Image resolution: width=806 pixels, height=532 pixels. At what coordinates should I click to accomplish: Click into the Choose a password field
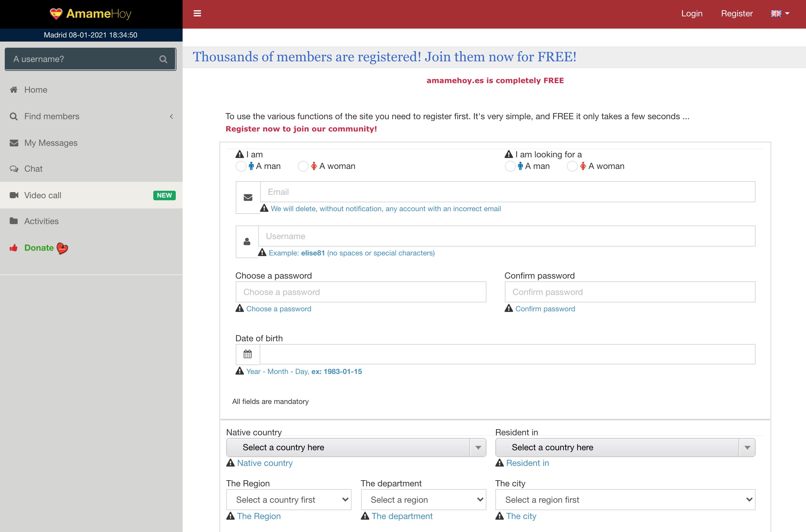tap(361, 292)
